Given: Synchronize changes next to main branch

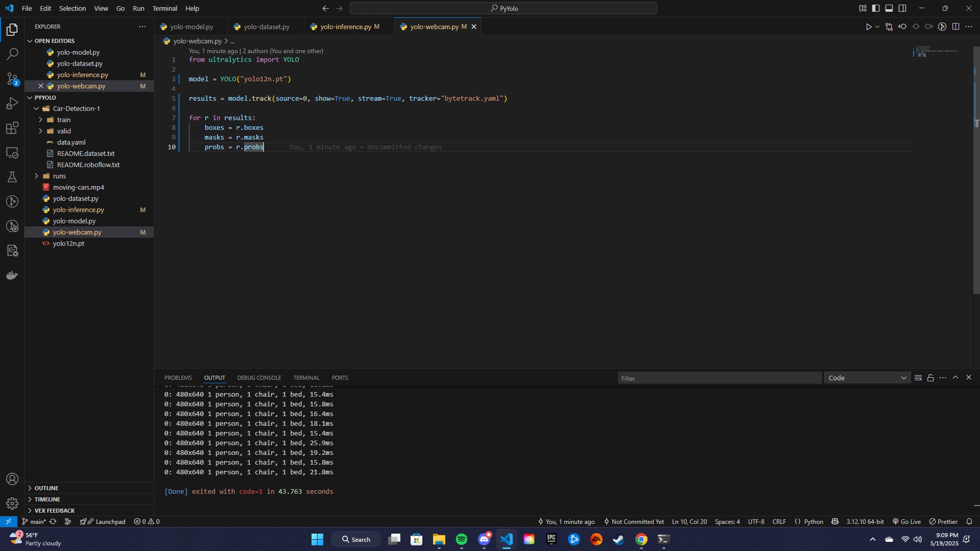Looking at the screenshot, I should click(53, 521).
